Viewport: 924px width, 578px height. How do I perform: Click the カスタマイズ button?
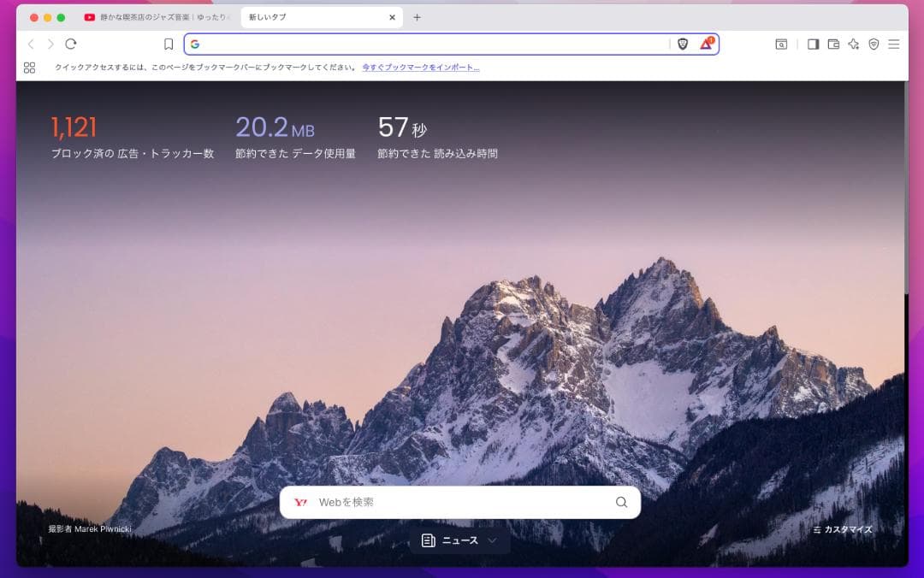click(x=843, y=529)
